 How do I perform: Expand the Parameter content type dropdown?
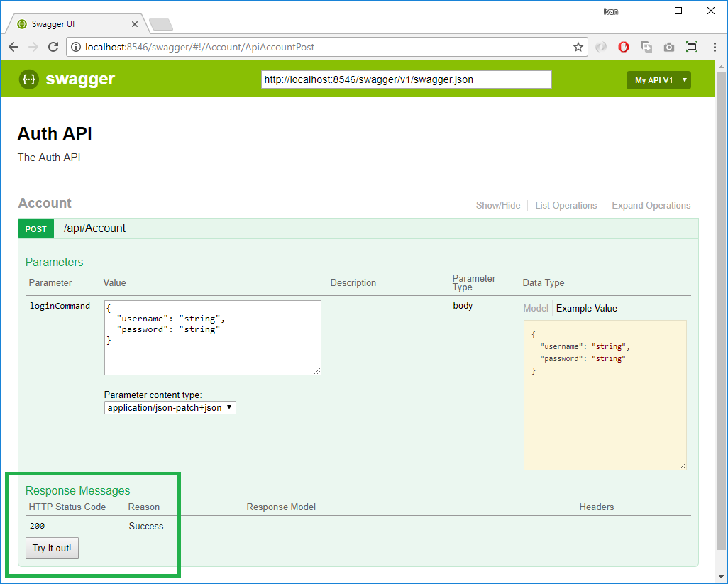point(170,408)
